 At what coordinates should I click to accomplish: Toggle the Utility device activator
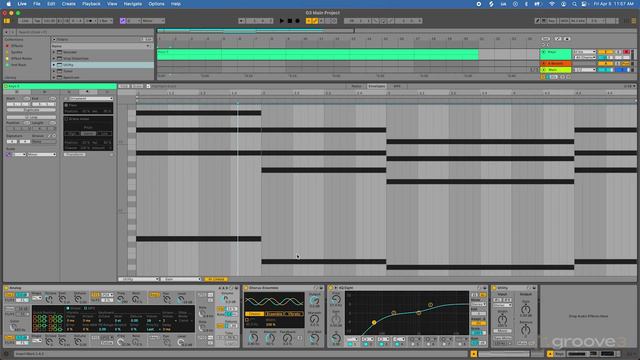pos(494,288)
